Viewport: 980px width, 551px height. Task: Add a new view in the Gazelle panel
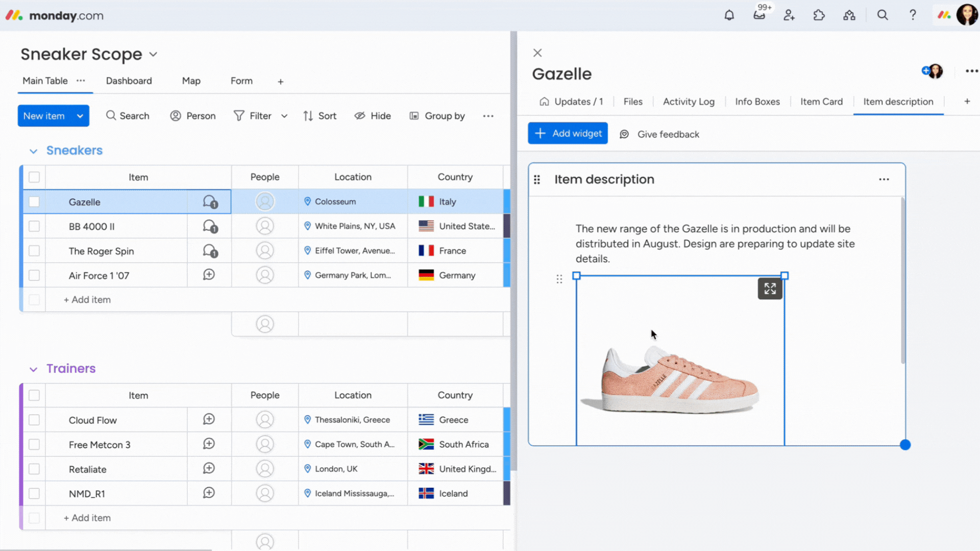point(967,102)
